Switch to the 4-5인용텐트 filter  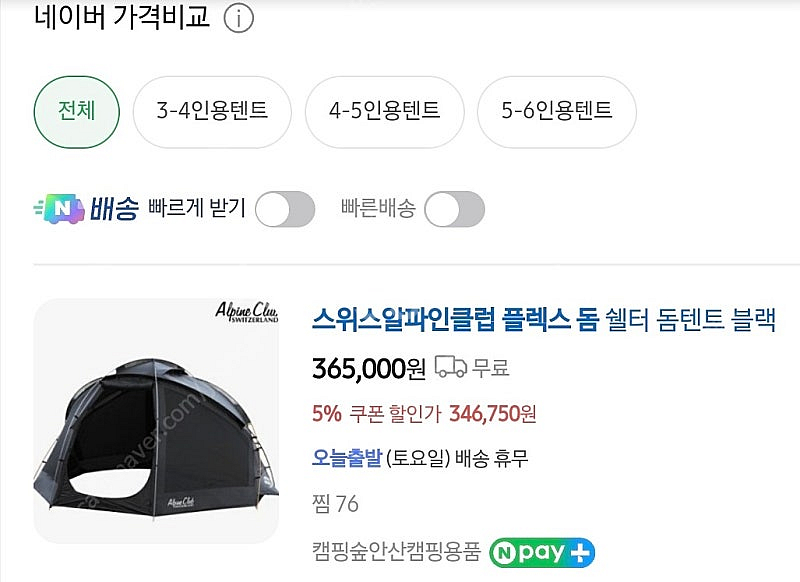click(x=385, y=110)
